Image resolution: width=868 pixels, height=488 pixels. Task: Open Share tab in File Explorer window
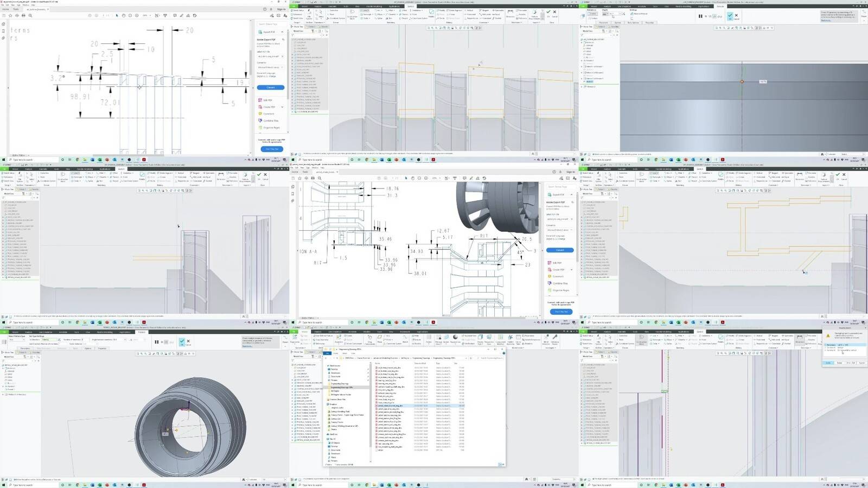click(344, 353)
